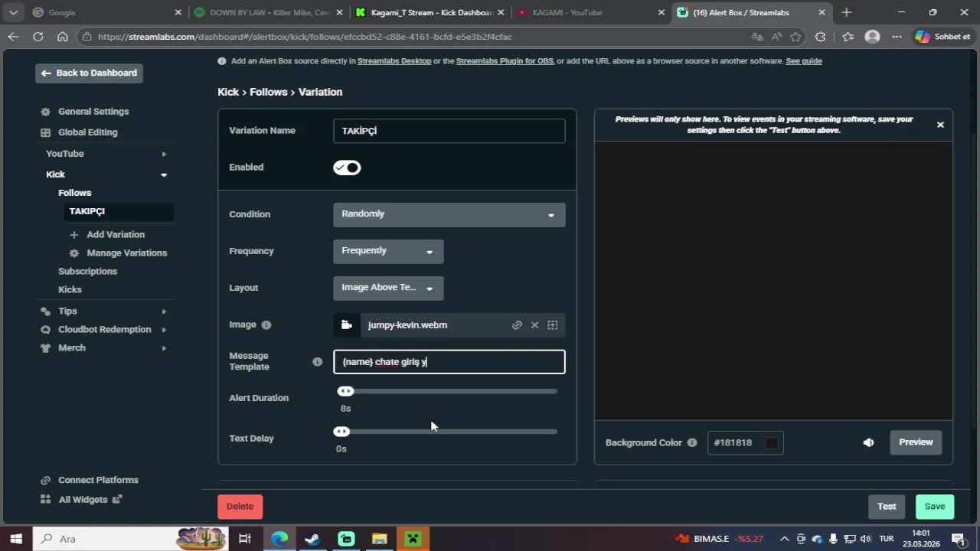Click the Merch shirt icon
The height and width of the screenshot is (551, 980).
45,348
